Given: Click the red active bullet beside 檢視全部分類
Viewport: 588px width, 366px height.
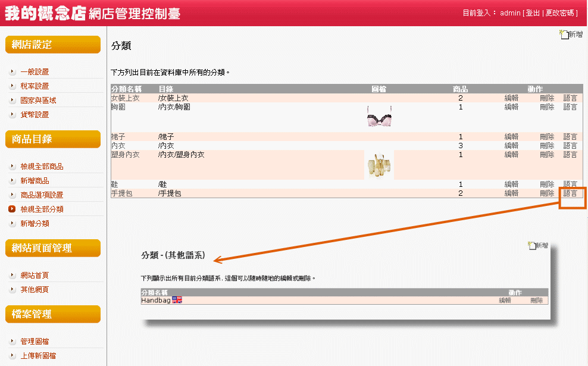Looking at the screenshot, I should tap(12, 209).
